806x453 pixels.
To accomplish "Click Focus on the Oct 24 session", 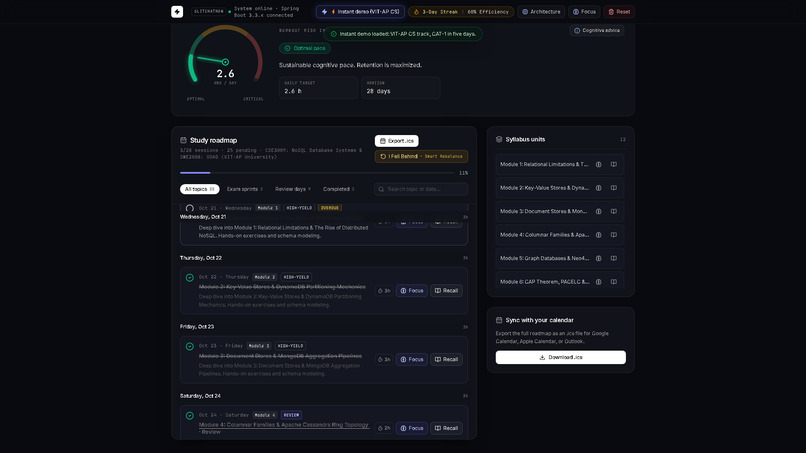I will tap(412, 428).
